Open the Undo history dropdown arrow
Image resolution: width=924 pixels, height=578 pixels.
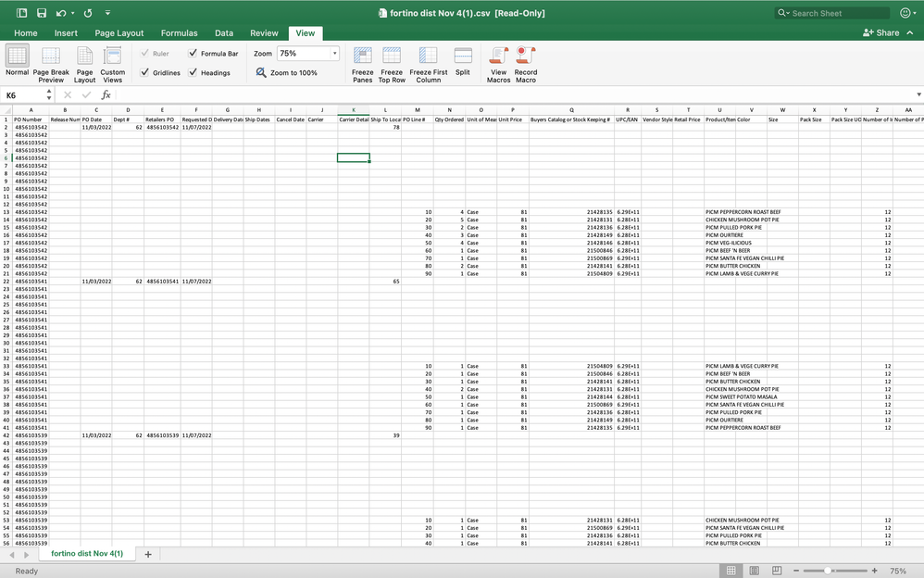[72, 13]
